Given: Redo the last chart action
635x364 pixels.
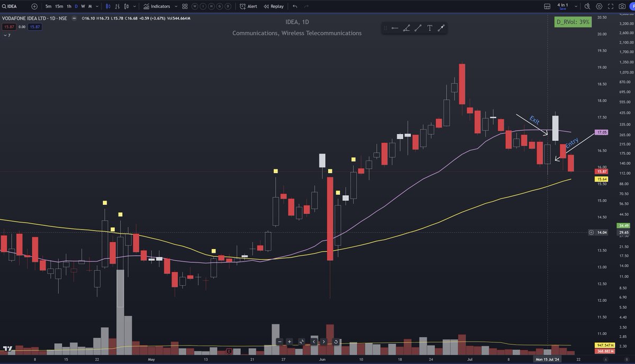Looking at the screenshot, I should (x=306, y=6).
